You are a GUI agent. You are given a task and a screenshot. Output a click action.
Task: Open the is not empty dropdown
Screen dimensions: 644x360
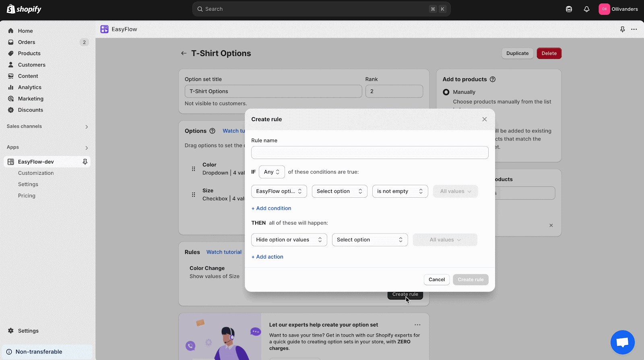400,191
